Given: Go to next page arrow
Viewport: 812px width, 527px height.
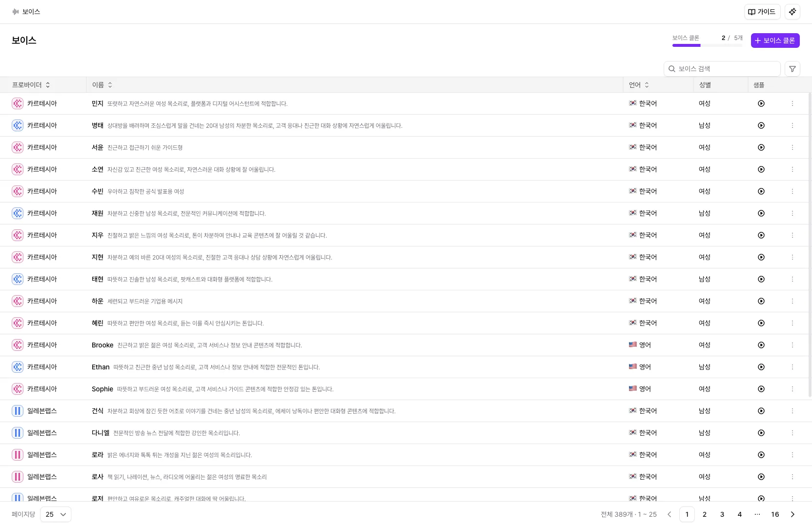Looking at the screenshot, I should coord(792,514).
